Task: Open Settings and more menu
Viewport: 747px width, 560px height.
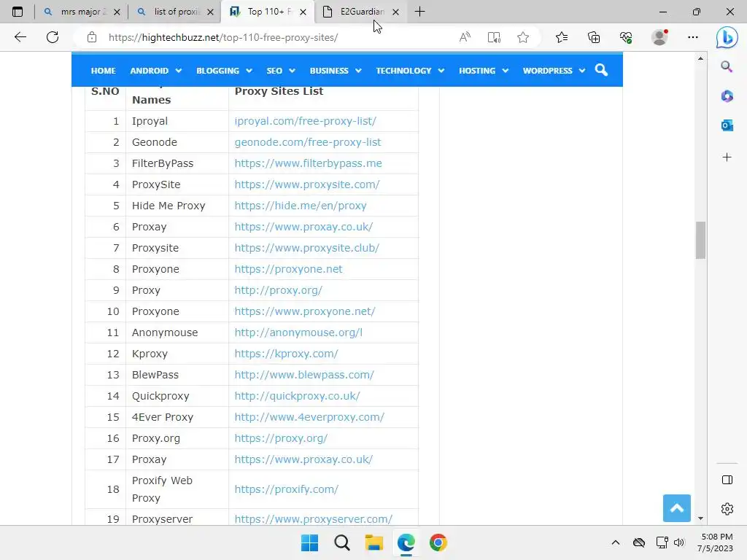Action: point(693,37)
